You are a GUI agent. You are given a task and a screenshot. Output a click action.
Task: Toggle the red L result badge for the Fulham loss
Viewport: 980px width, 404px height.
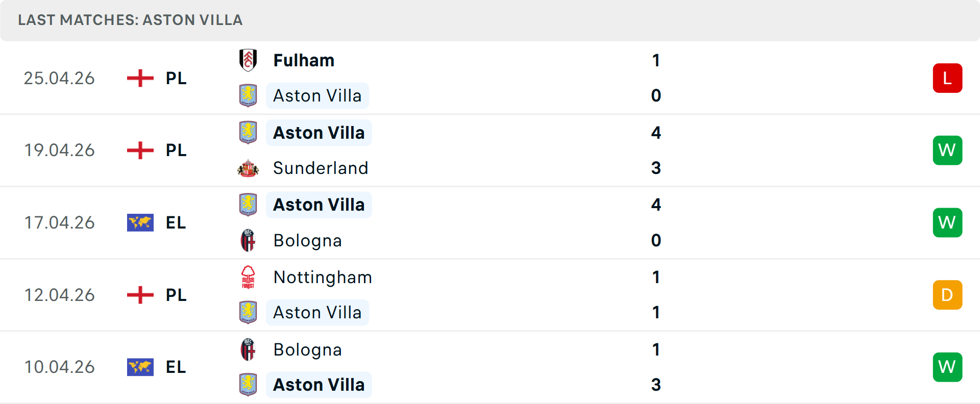[947, 78]
